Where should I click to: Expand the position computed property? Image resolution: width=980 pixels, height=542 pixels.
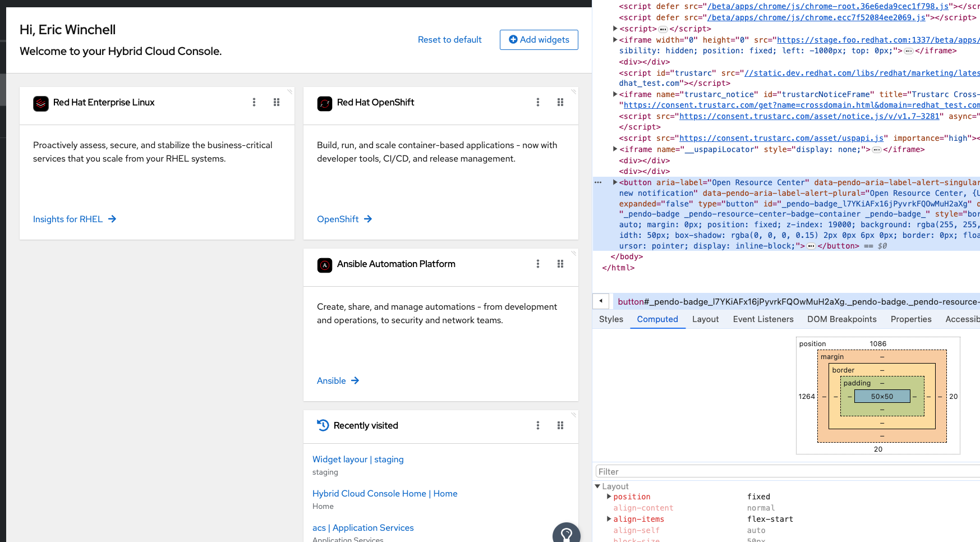[x=609, y=497]
